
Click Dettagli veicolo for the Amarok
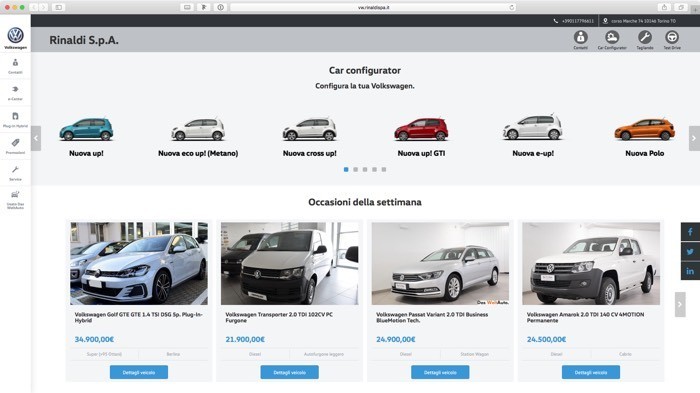[x=591, y=372]
